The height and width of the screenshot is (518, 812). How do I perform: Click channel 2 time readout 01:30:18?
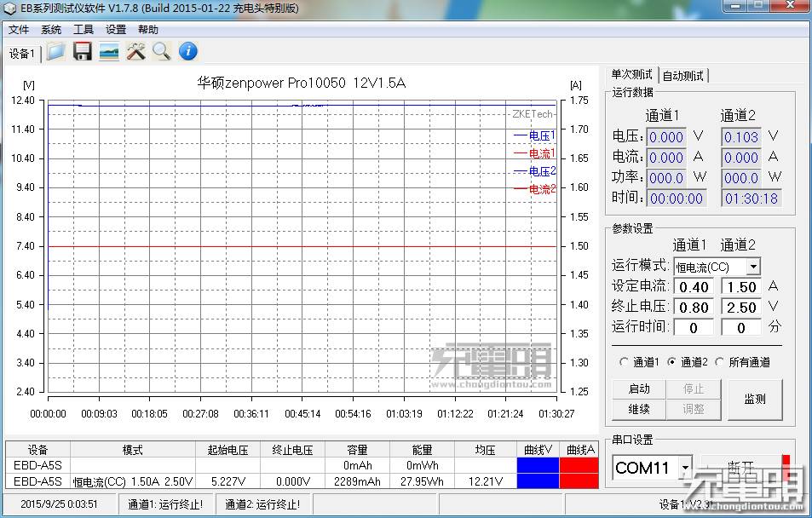pyautogui.click(x=752, y=199)
